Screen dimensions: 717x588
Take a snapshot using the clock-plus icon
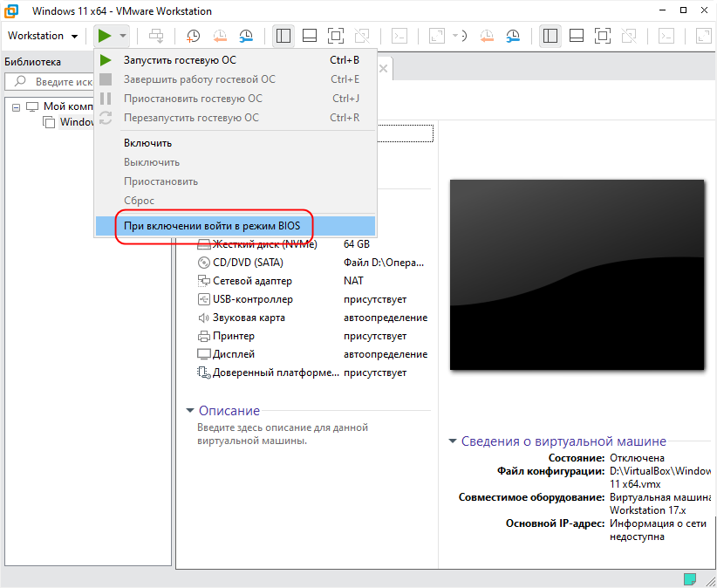click(194, 36)
